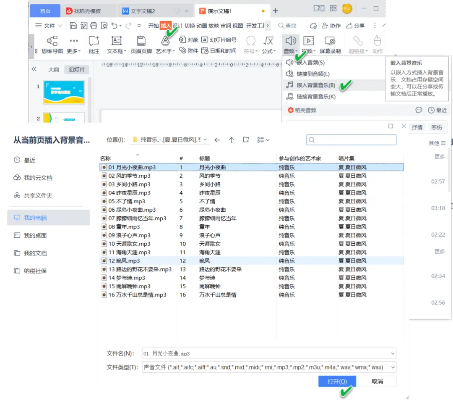Expand the file name (文件名) combo box arrow

[393, 353]
